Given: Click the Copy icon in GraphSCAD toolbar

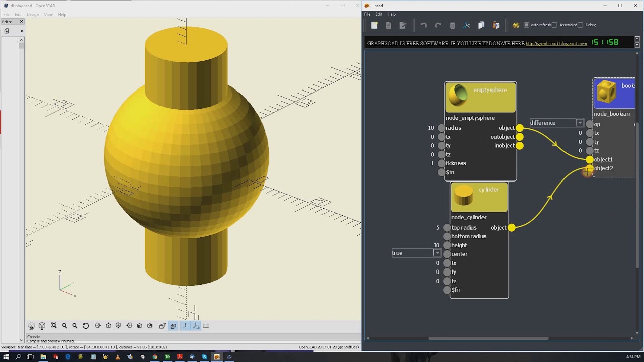Looking at the screenshot, I should 481,25.
